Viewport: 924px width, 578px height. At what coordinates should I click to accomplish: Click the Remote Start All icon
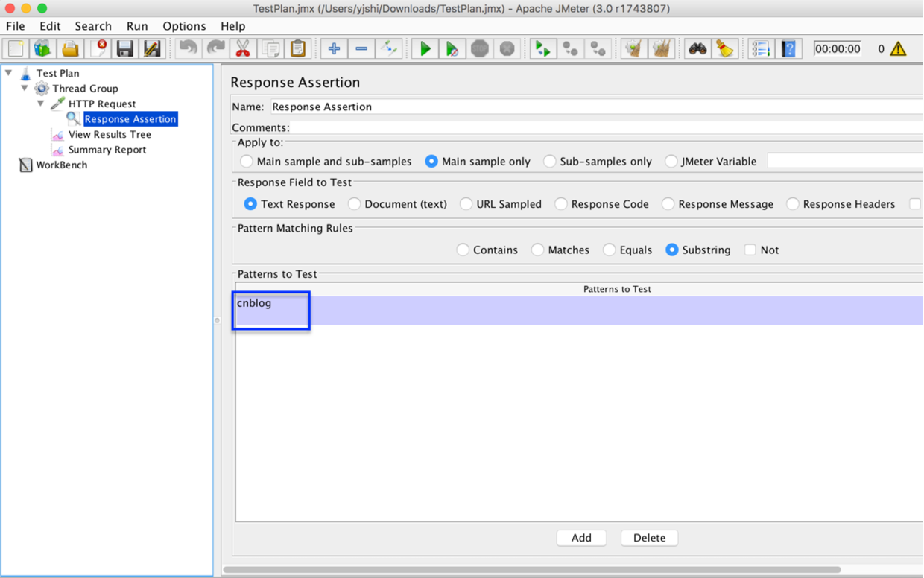[543, 49]
